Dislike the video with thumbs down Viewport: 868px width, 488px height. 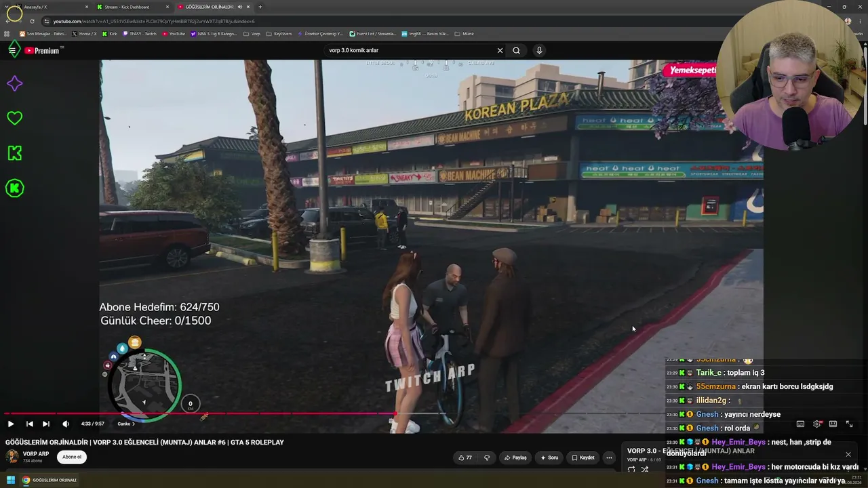486,457
